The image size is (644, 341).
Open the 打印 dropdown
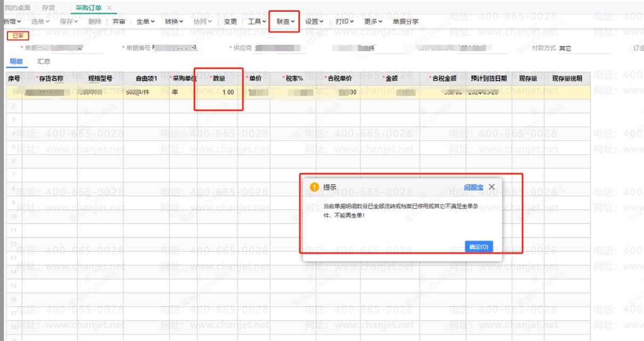tap(345, 22)
